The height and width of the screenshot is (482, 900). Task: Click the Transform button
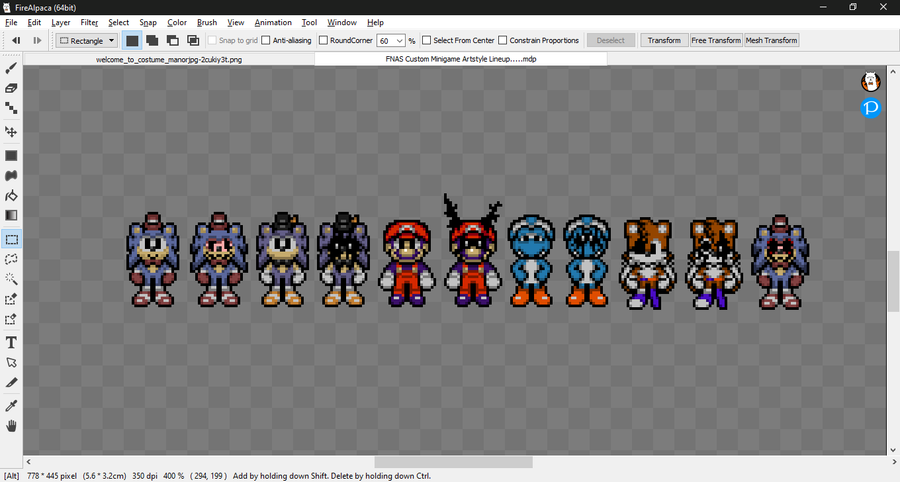pos(664,40)
